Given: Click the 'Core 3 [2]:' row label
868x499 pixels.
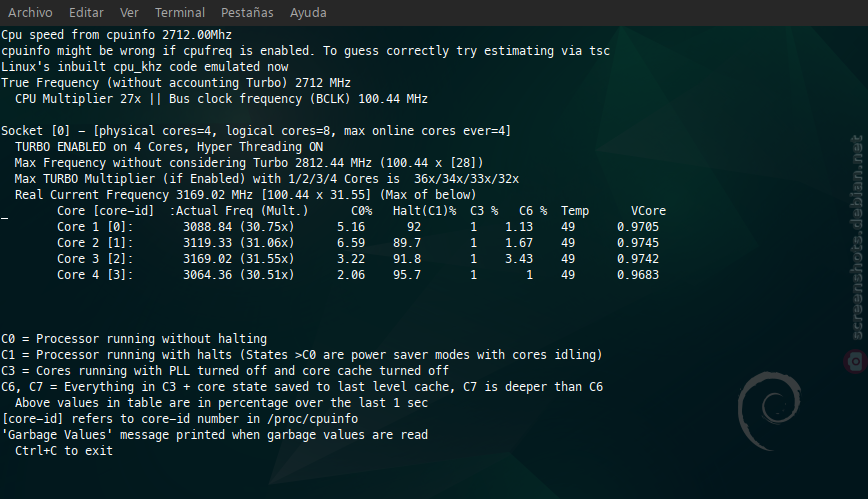Looking at the screenshot, I should (x=95, y=259).
